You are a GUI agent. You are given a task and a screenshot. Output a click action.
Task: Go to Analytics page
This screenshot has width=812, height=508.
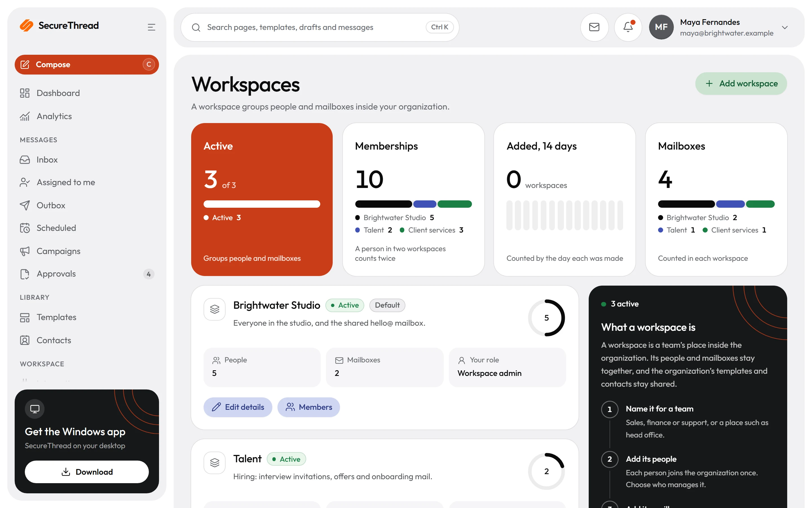coord(87,116)
